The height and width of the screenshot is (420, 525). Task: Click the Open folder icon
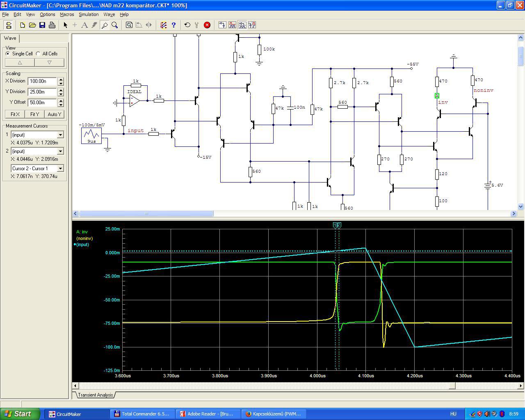(32, 25)
